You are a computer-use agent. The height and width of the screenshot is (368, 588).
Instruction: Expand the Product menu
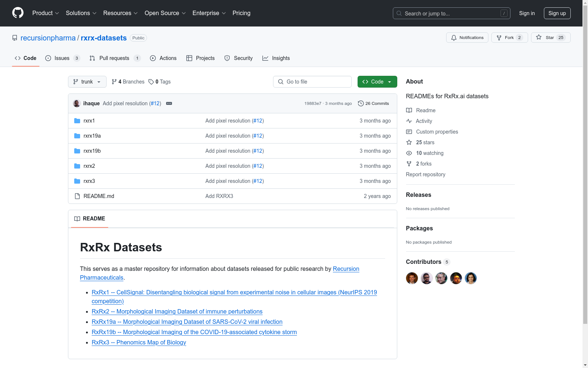click(x=46, y=13)
